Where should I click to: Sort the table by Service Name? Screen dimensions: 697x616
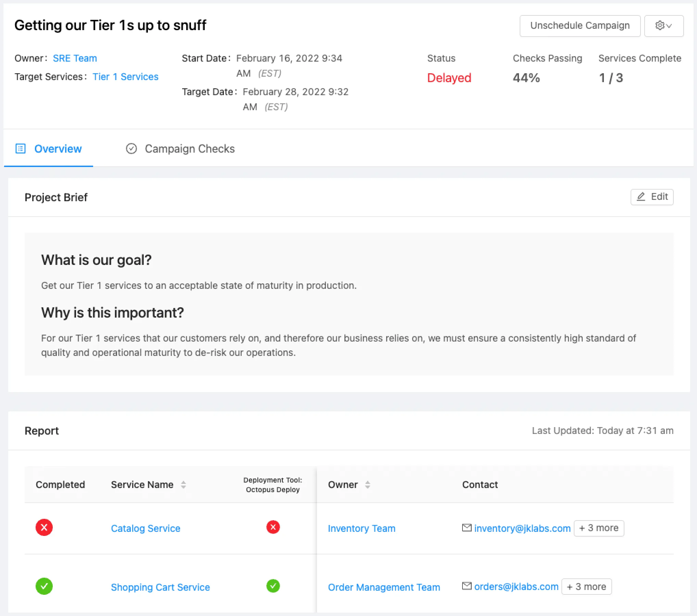coord(183,485)
